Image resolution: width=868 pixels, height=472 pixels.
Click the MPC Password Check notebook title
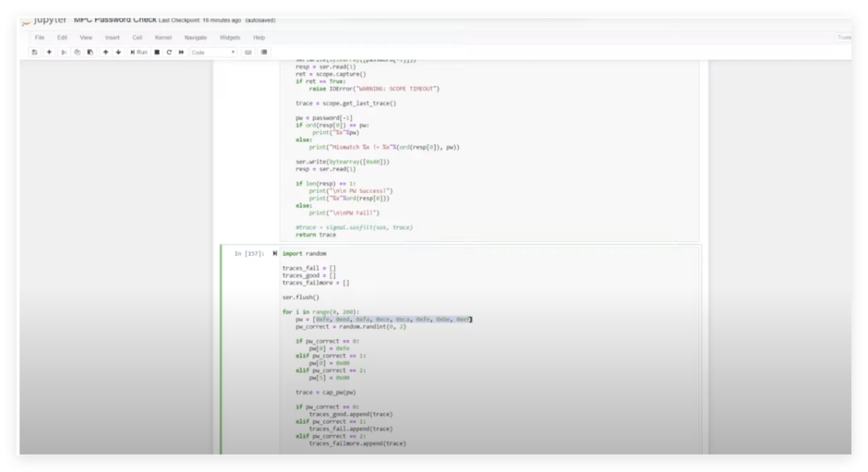(x=114, y=20)
